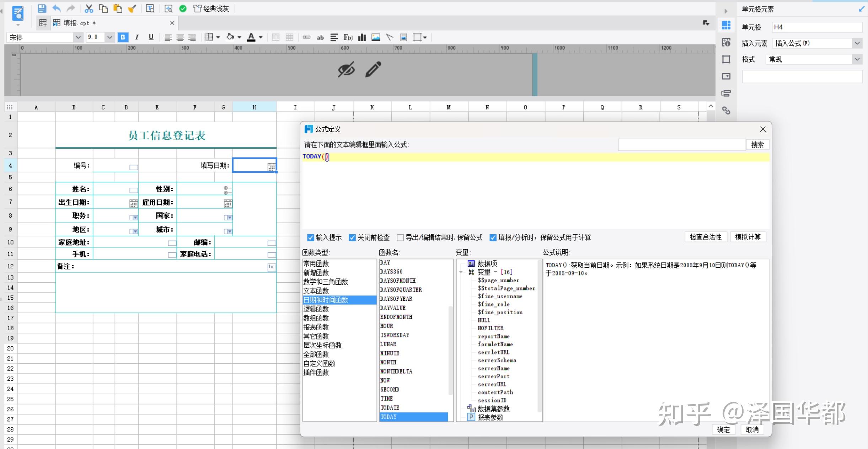
Task: Toggle bold formatting
Action: point(123,37)
